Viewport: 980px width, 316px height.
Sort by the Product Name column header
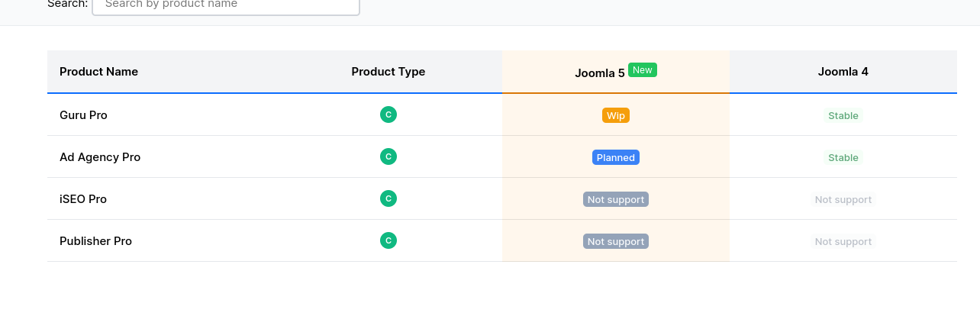point(98,72)
